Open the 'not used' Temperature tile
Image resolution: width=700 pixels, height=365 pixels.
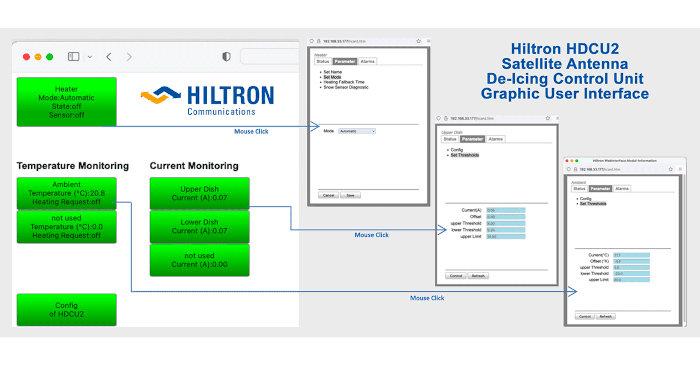(x=67, y=227)
